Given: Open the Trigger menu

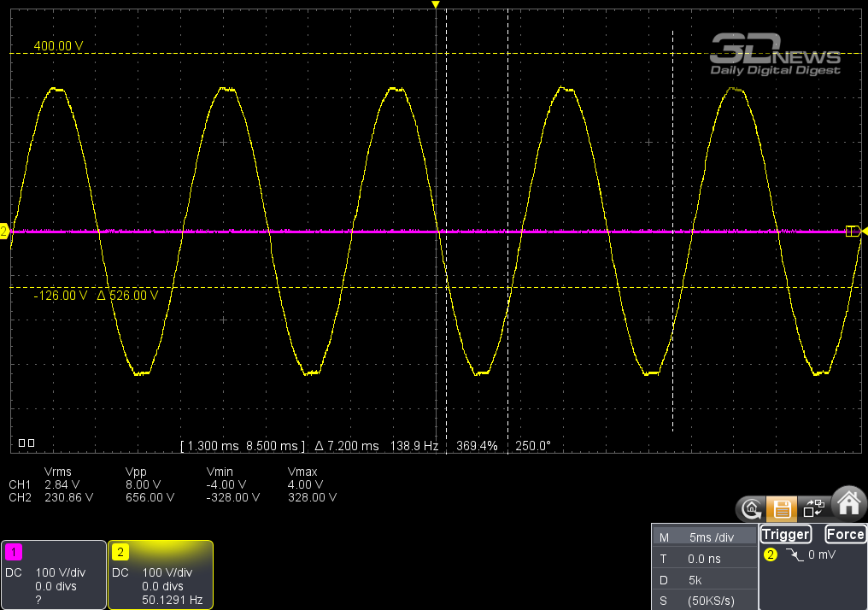Looking at the screenshot, I should click(785, 535).
